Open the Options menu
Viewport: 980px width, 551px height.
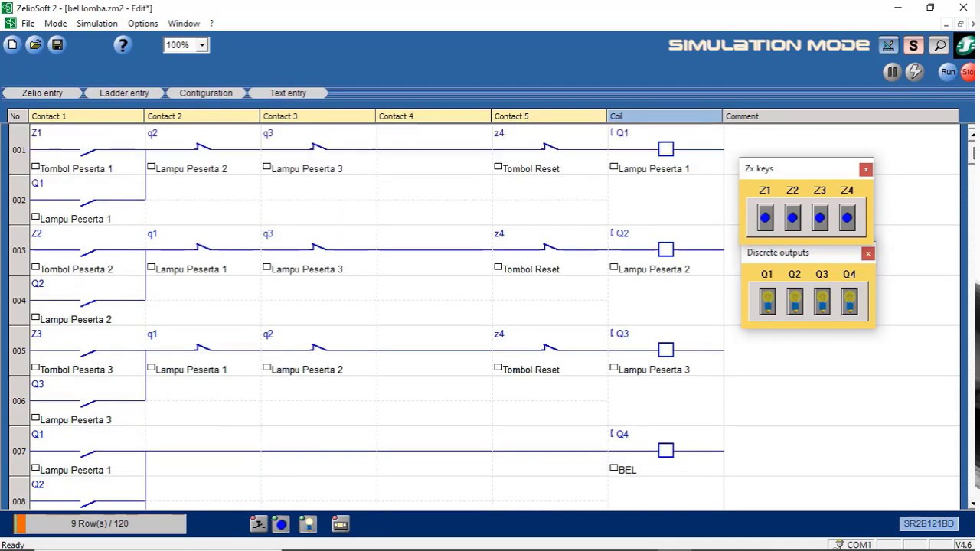click(142, 24)
